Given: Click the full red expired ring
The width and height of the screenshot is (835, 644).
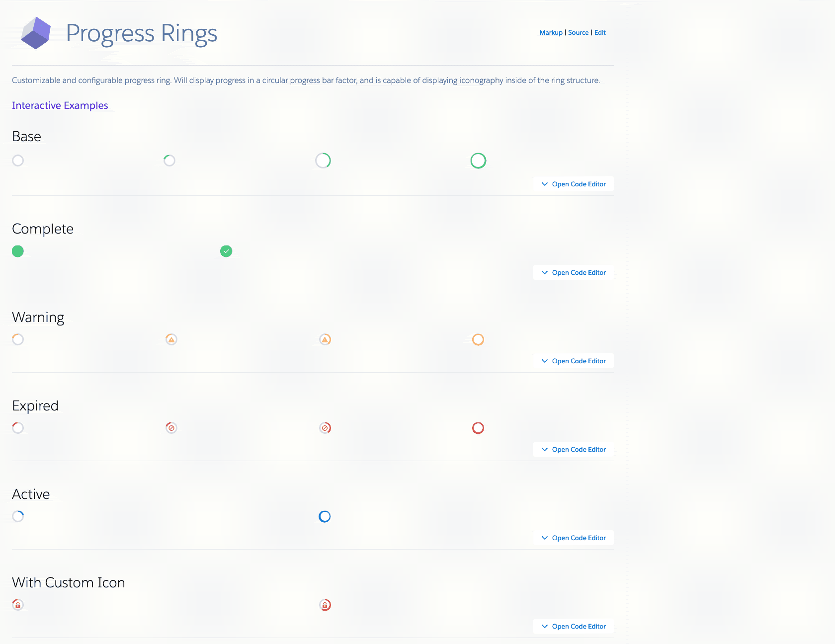Looking at the screenshot, I should click(x=478, y=428).
